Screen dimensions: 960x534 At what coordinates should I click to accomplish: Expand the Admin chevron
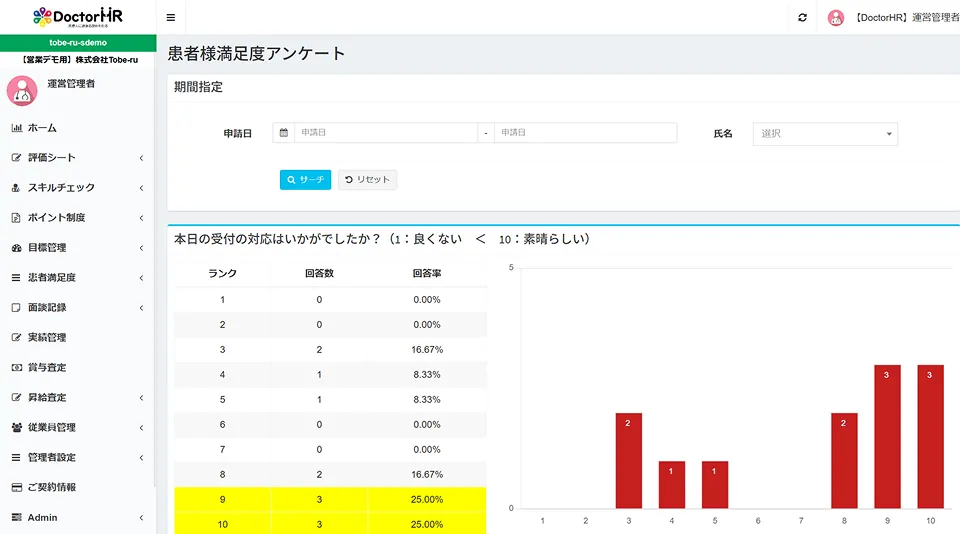click(x=141, y=518)
